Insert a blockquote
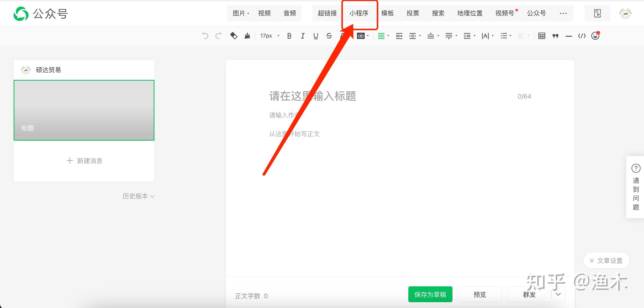This screenshot has width=644, height=308. coord(555,36)
